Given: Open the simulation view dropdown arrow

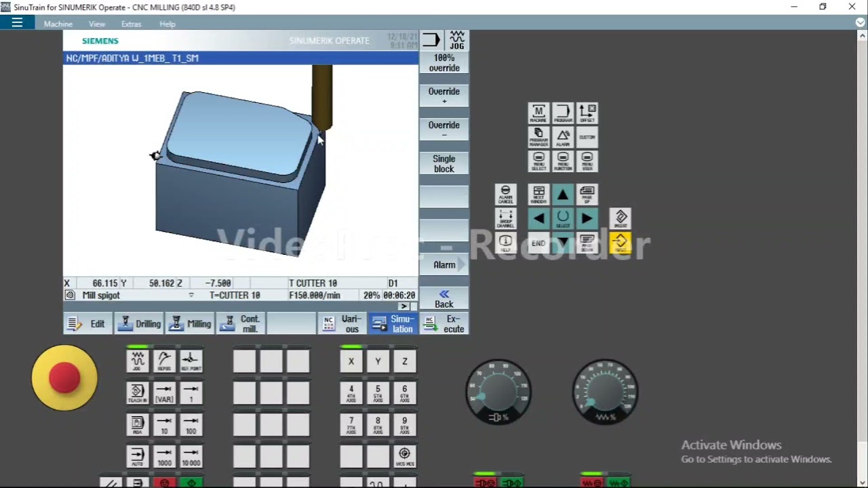Looking at the screenshot, I should (191, 296).
